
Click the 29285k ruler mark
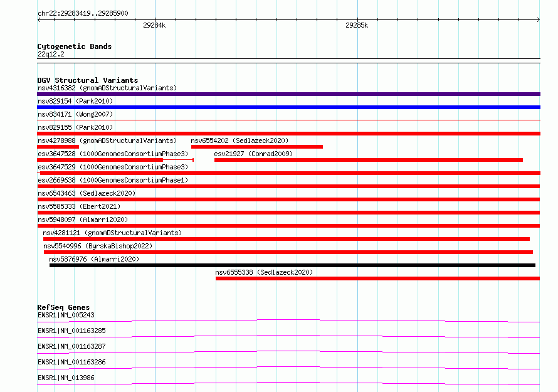pos(357,25)
